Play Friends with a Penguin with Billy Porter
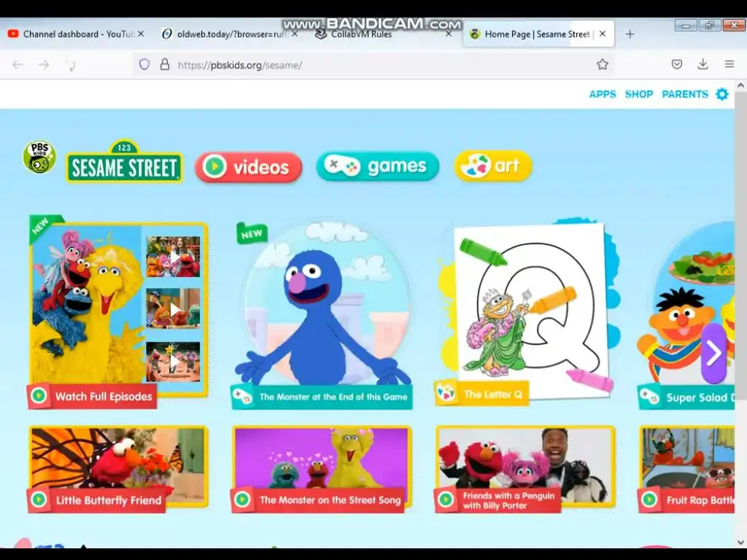The width and height of the screenshot is (747, 560). click(x=525, y=469)
